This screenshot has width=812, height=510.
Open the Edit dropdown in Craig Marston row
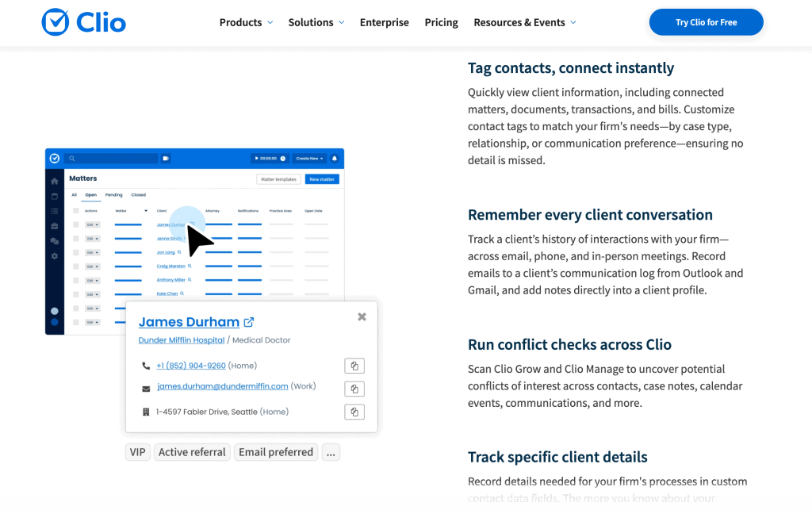92,267
